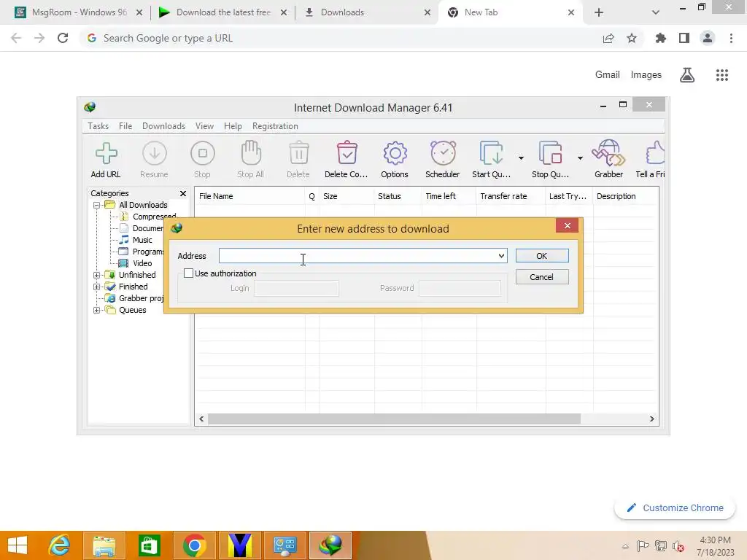Reload the page in Chrome
This screenshot has height=560, width=747.
(x=63, y=38)
